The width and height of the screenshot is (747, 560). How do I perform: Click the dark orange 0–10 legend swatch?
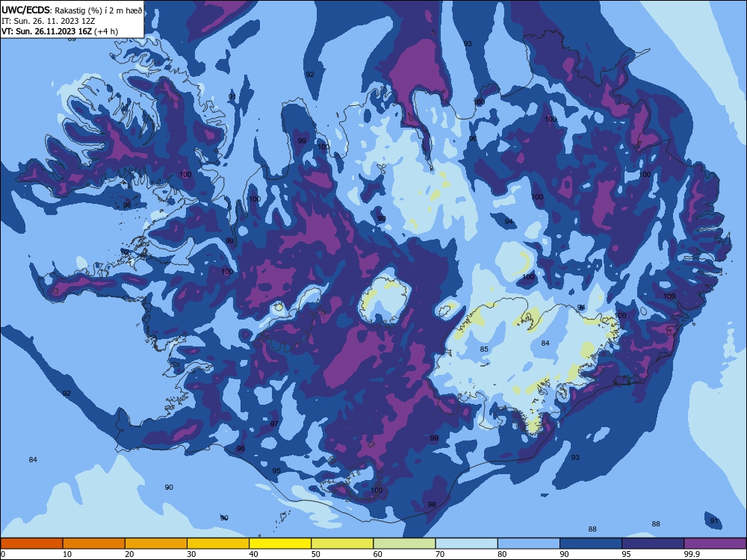[31, 544]
